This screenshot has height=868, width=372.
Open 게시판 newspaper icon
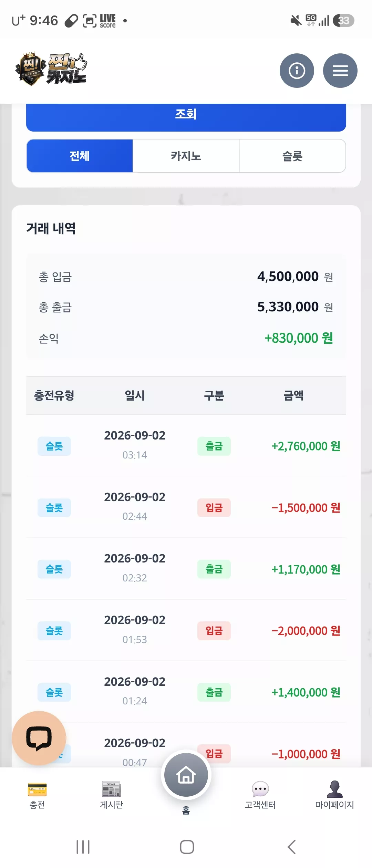coord(111,789)
